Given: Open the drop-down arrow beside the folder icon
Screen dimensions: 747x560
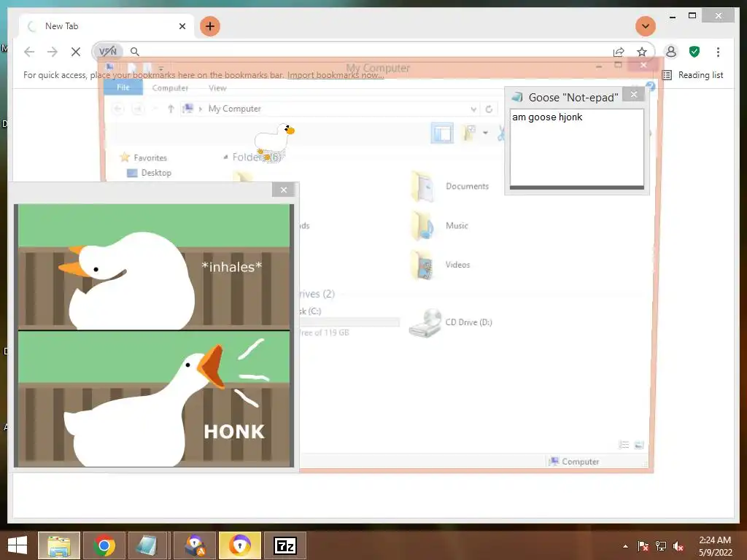Looking at the screenshot, I should tap(485, 133).
